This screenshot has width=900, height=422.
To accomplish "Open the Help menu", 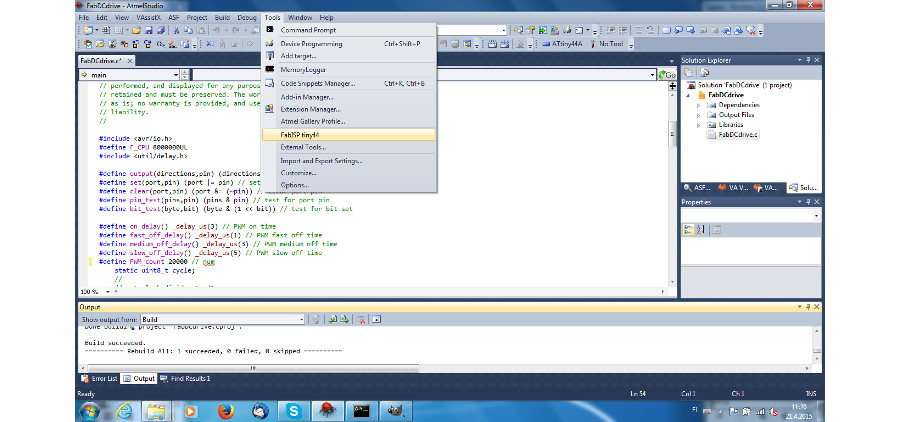I will click(x=326, y=18).
